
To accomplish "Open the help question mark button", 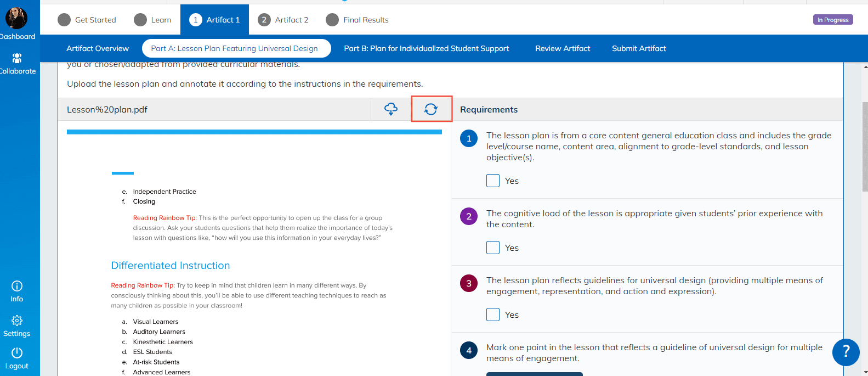I will click(x=846, y=352).
